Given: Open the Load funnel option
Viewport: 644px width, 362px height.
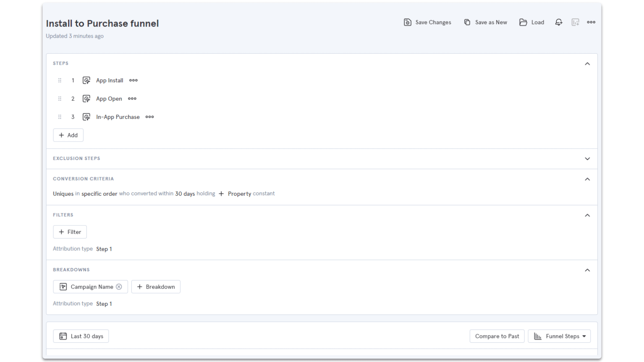Looking at the screenshot, I should point(531,22).
